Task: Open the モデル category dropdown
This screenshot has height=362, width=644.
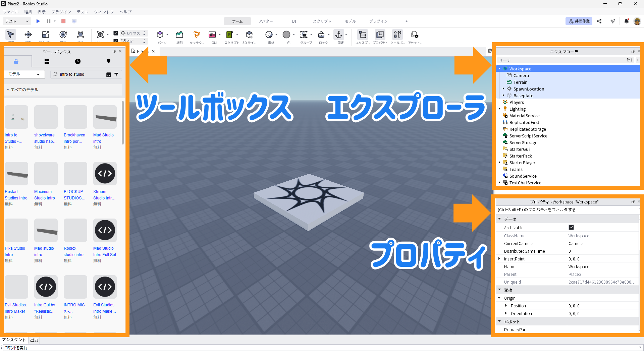Action: click(23, 74)
